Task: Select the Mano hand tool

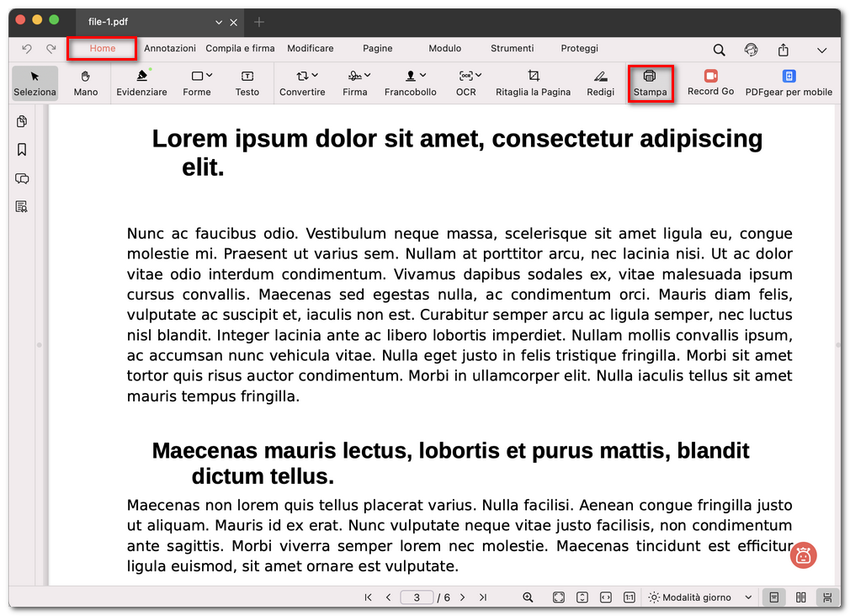Action: [x=86, y=82]
